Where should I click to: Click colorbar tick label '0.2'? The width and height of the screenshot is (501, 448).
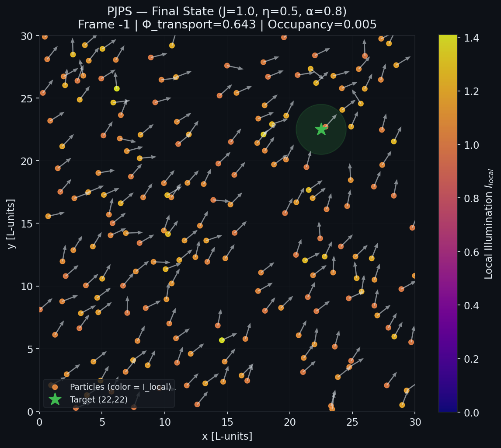[x=471, y=359]
